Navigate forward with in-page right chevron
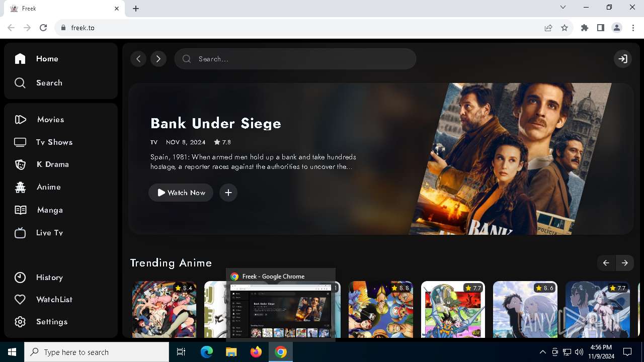Screen dimensions: 644x362 [158, 59]
